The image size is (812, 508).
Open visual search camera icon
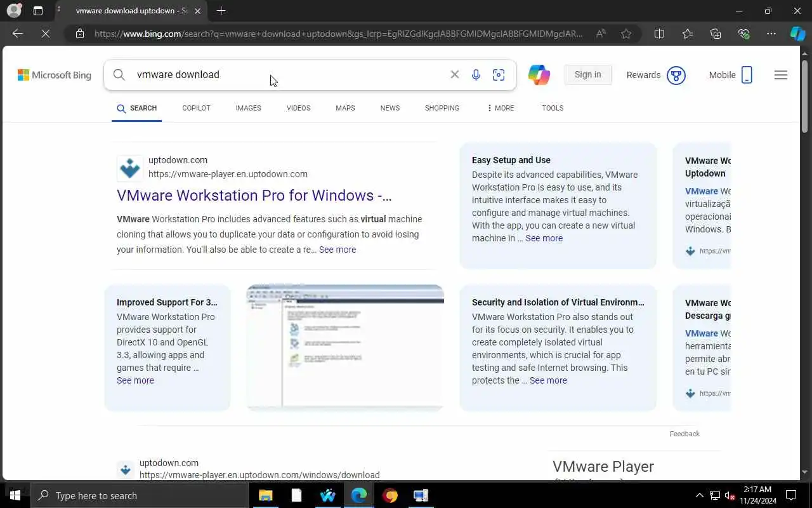(x=499, y=74)
